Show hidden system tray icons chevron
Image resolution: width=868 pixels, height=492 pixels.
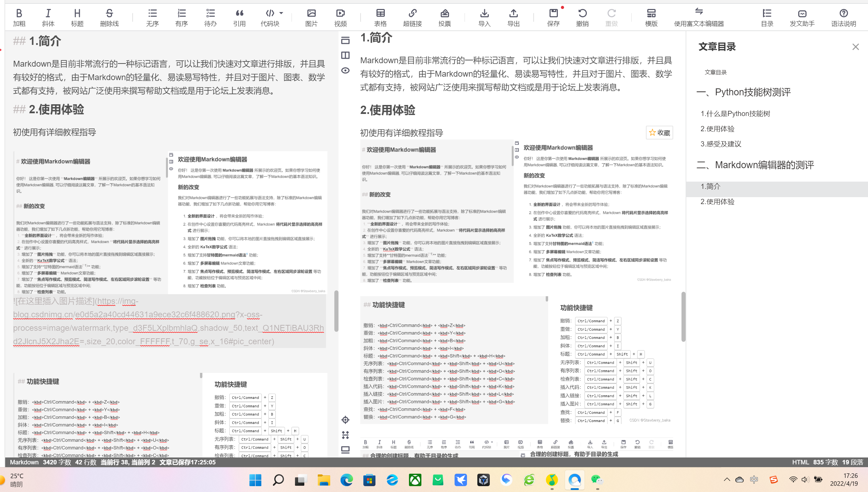[x=727, y=480]
